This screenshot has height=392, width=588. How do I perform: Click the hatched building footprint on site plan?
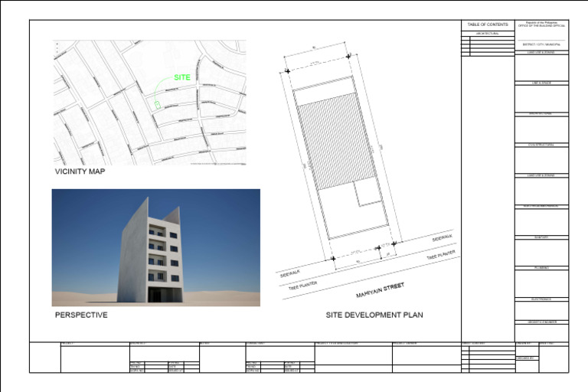pyautogui.click(x=336, y=141)
